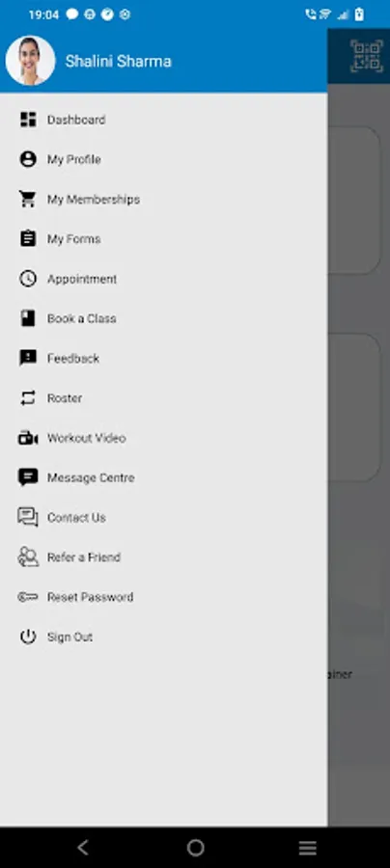Image resolution: width=390 pixels, height=868 pixels.
Task: Tap the My Profile person icon
Action: 28,159
